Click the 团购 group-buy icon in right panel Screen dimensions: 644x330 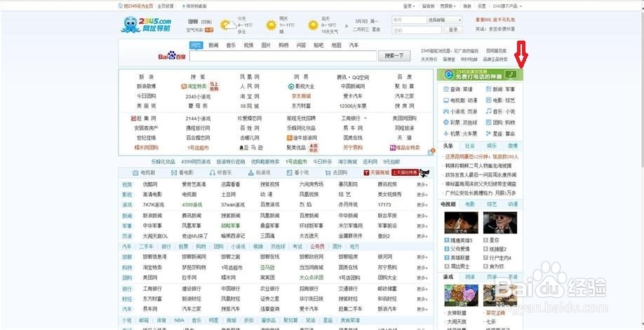tap(488, 123)
